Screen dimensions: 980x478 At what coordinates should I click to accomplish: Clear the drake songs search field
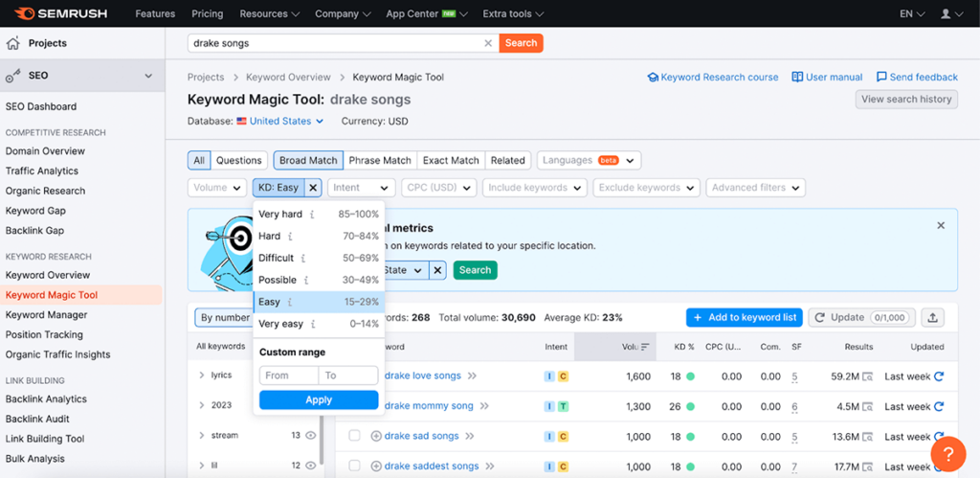(x=488, y=43)
